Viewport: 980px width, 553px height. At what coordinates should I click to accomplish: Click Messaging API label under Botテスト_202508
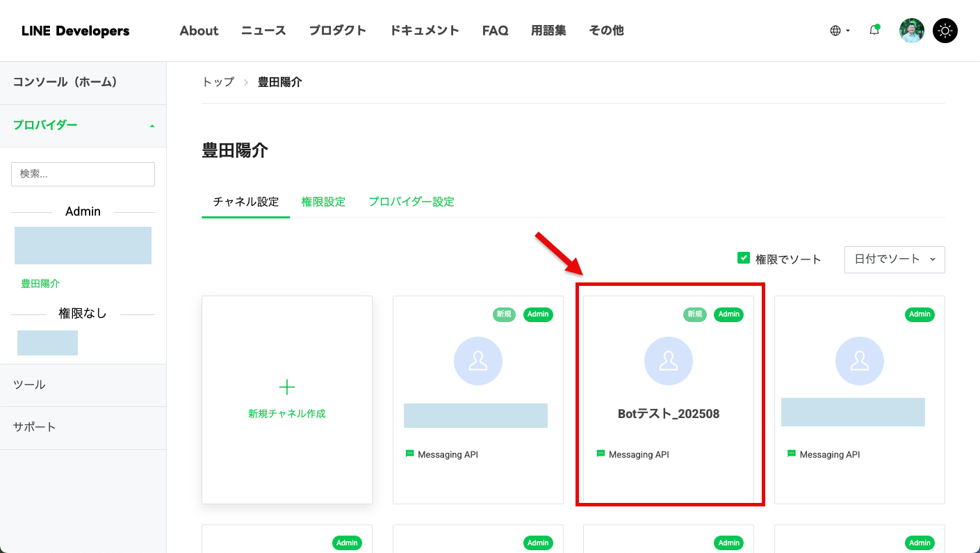639,455
